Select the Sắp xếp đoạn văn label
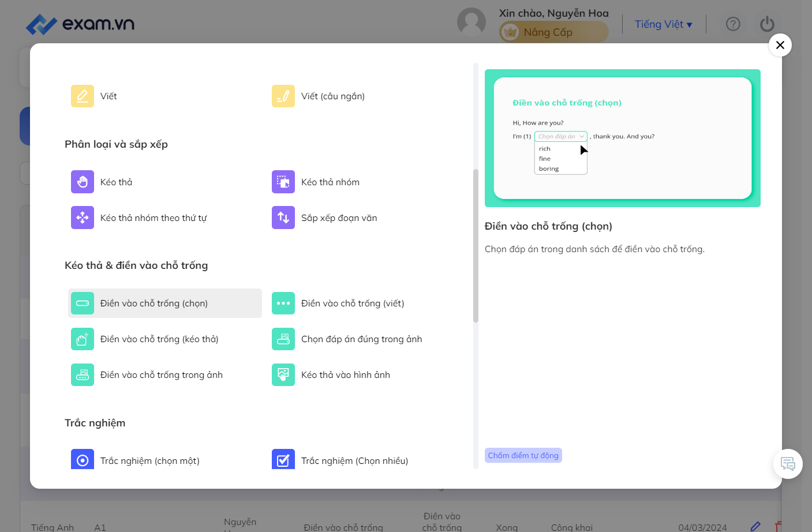 [x=339, y=218]
